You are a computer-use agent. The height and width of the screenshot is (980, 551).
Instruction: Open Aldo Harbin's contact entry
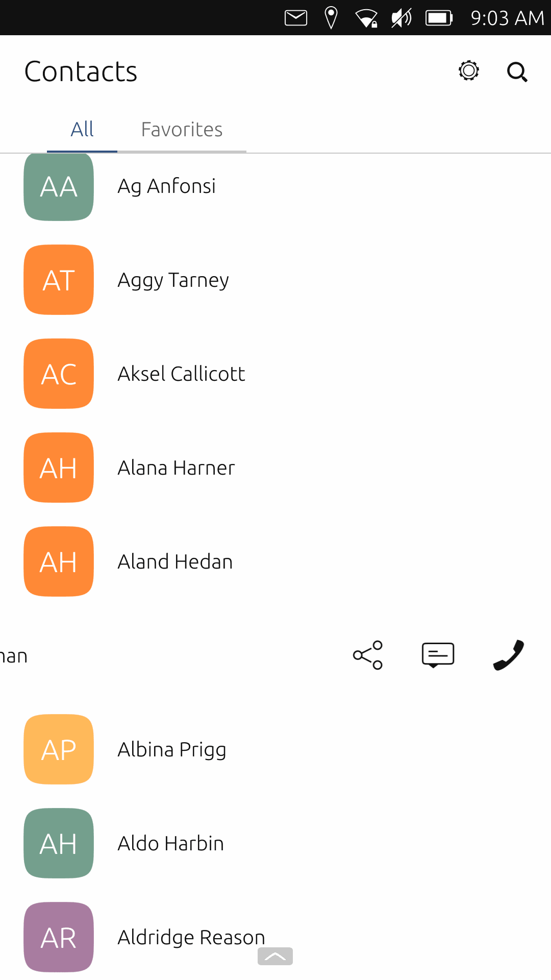tap(171, 843)
